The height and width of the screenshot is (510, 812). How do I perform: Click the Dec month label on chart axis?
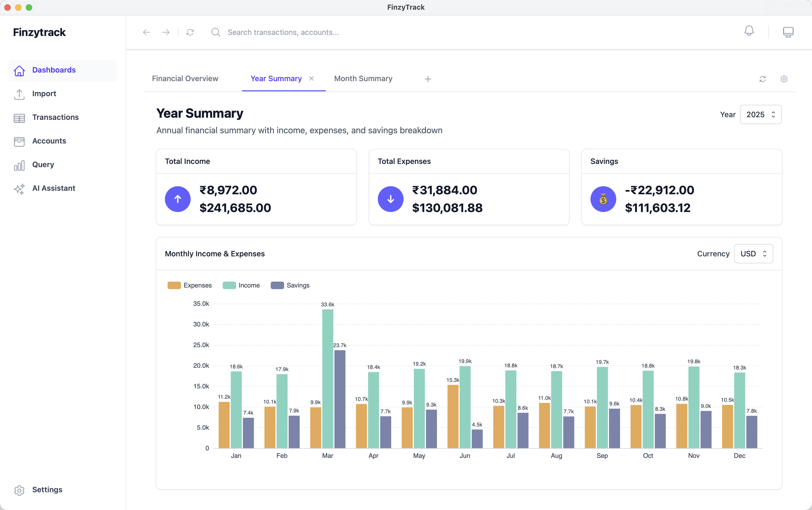point(740,456)
